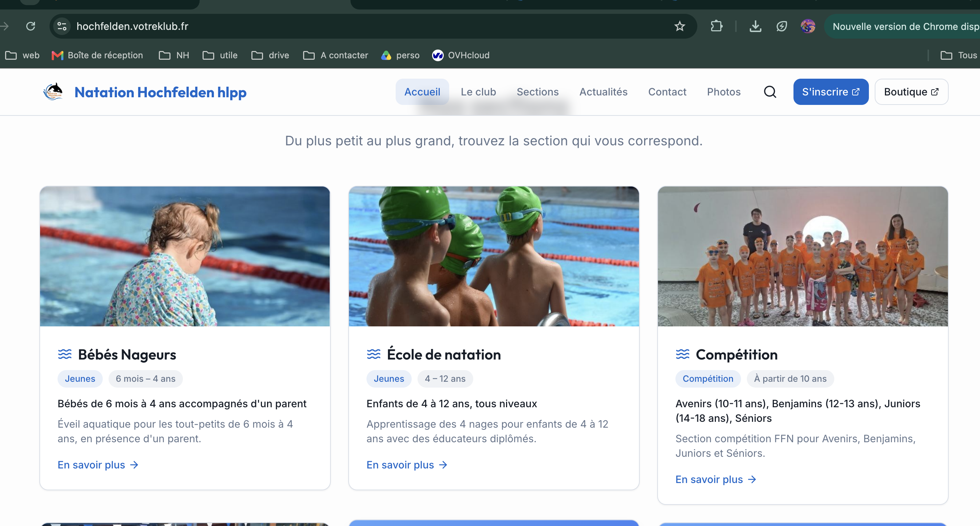Open the Chrome downloads icon
The image size is (980, 526).
tap(755, 26)
